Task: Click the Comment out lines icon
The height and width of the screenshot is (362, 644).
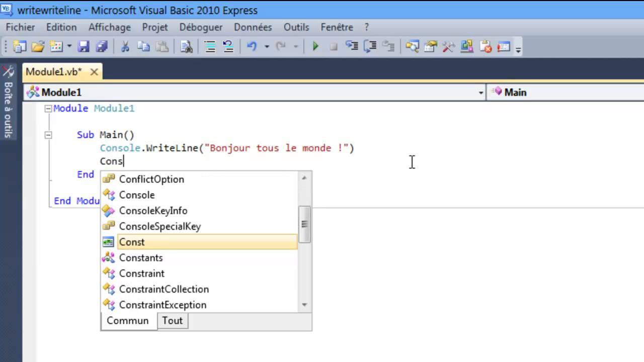Action: click(x=210, y=47)
